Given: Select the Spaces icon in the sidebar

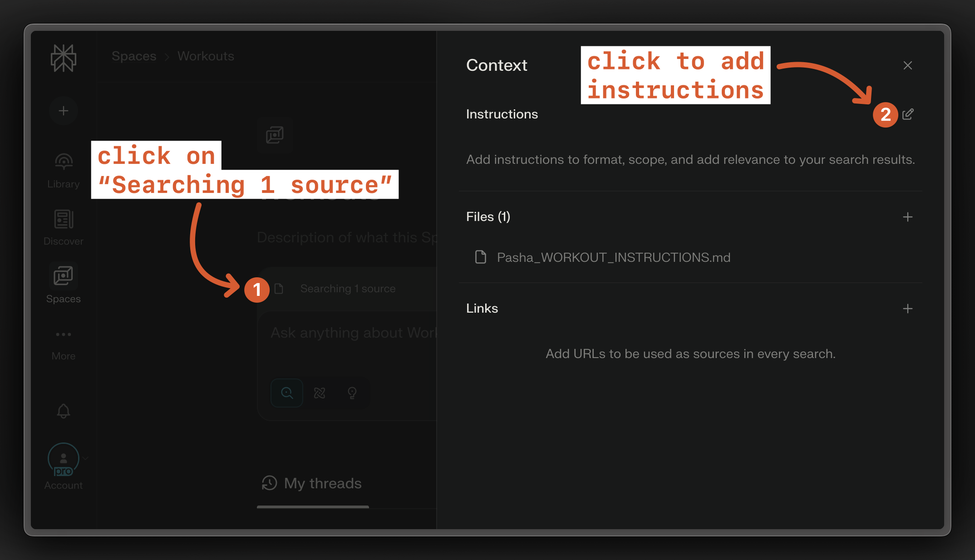Looking at the screenshot, I should [64, 275].
